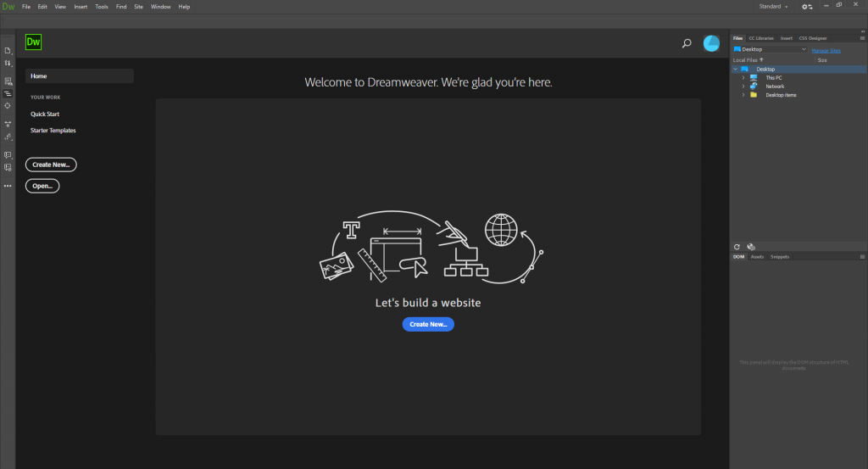Toggle the highlighted Format Source Code icon
The width and height of the screenshot is (868, 469).
click(x=8, y=93)
